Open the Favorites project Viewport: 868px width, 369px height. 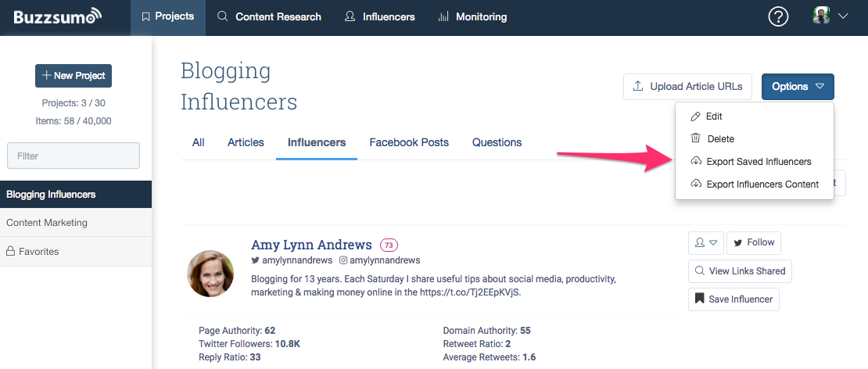point(76,251)
